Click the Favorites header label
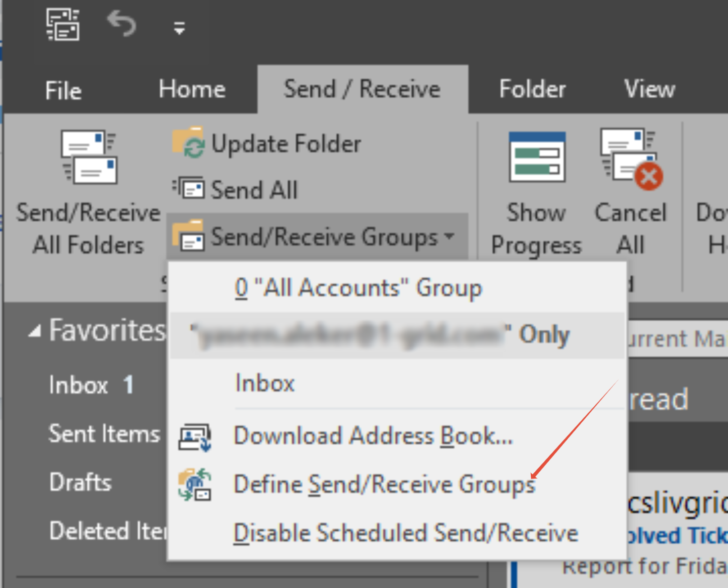This screenshot has height=588, width=728. tap(108, 330)
